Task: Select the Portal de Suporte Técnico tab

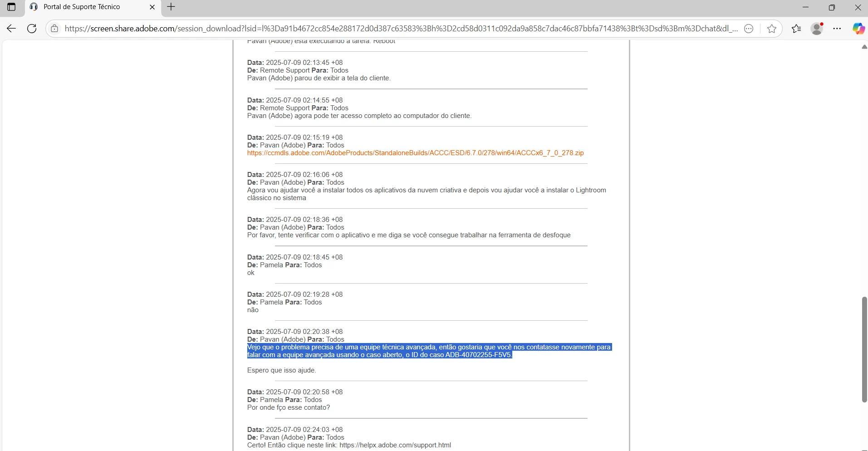Action: click(x=93, y=7)
